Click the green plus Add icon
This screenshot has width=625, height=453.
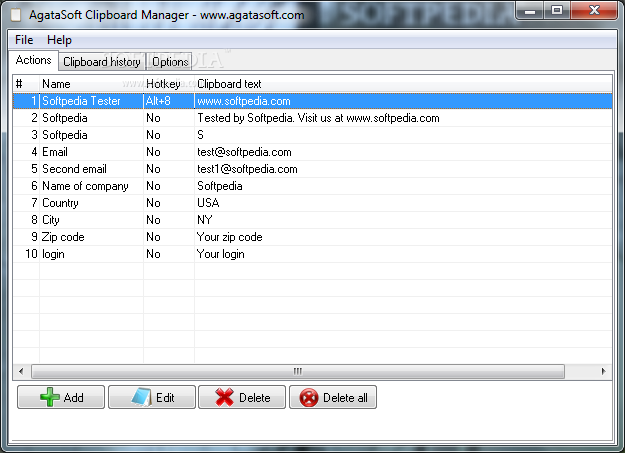pyautogui.click(x=50, y=397)
